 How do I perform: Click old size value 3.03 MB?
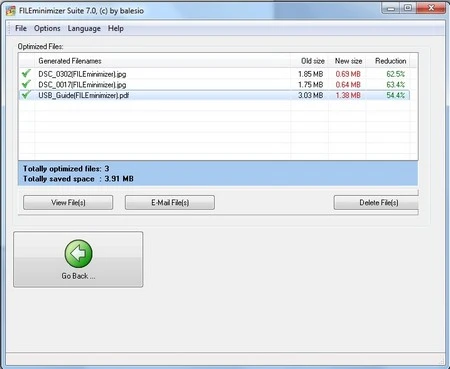[x=310, y=95]
